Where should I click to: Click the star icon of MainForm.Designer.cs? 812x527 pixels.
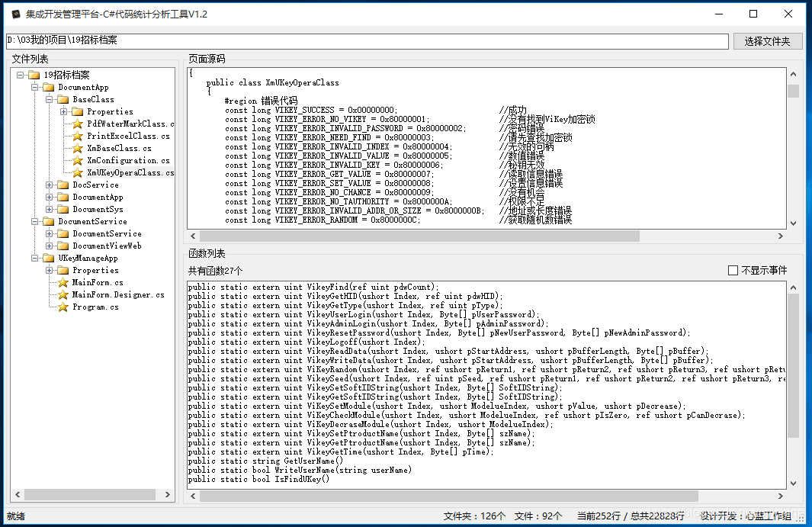(63, 294)
